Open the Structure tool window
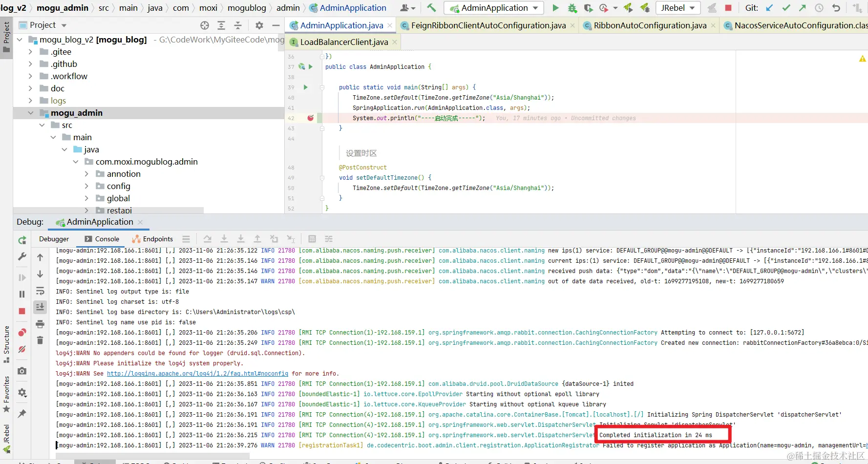The height and width of the screenshot is (464, 868). pos(6,344)
